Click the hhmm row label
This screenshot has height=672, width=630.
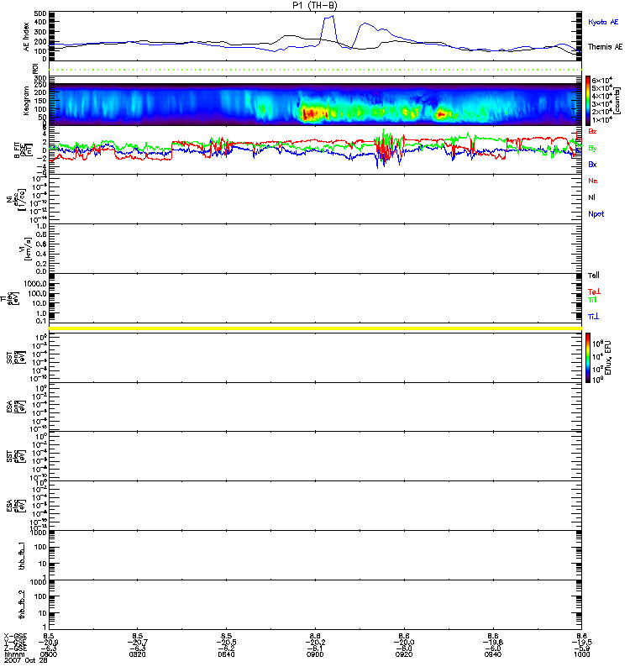(14, 654)
